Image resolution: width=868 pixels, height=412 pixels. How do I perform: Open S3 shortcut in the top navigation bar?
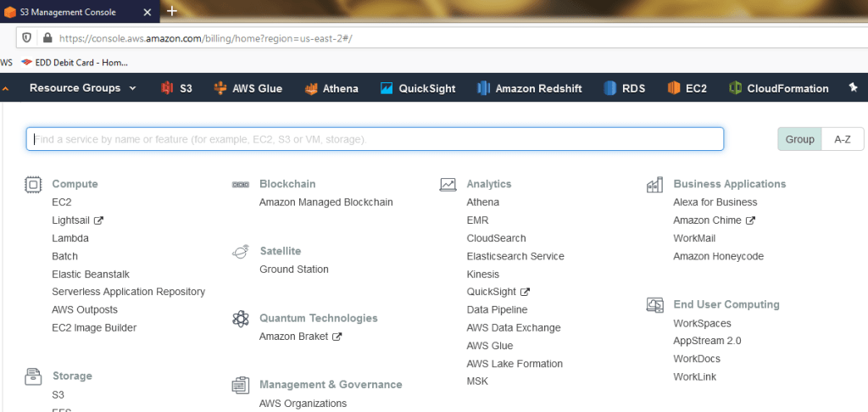click(176, 88)
